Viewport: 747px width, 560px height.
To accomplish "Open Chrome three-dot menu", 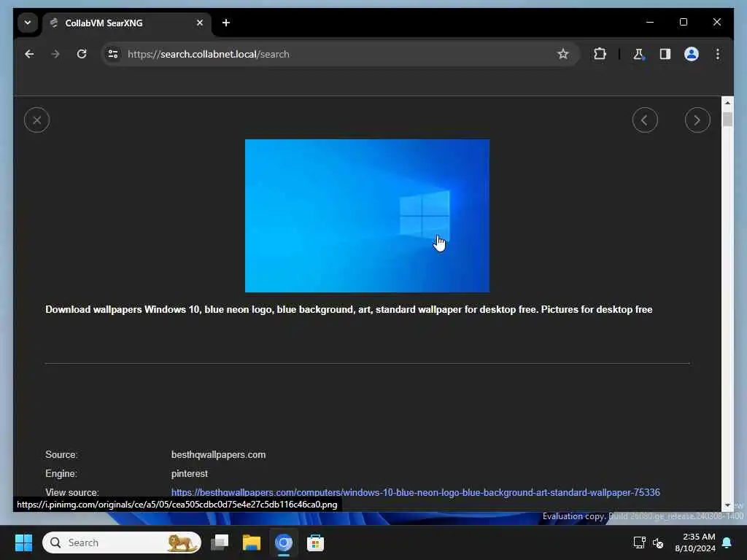I will pos(718,54).
